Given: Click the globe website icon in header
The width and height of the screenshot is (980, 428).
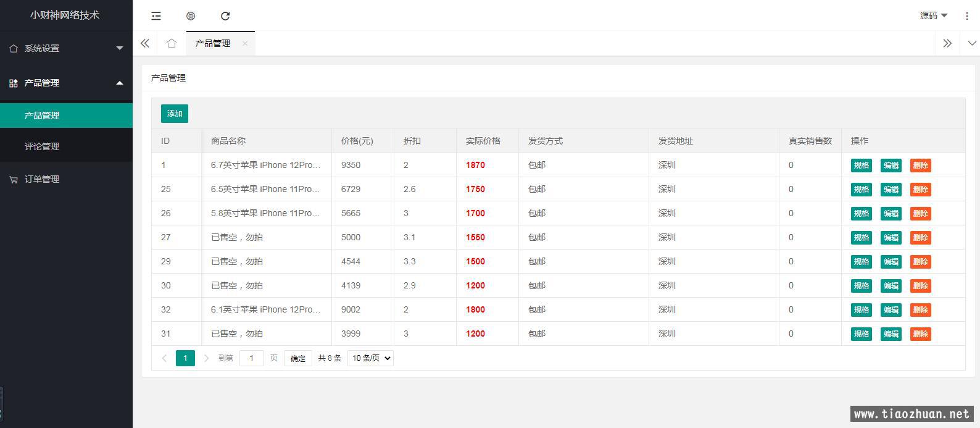Looking at the screenshot, I should pos(191,16).
